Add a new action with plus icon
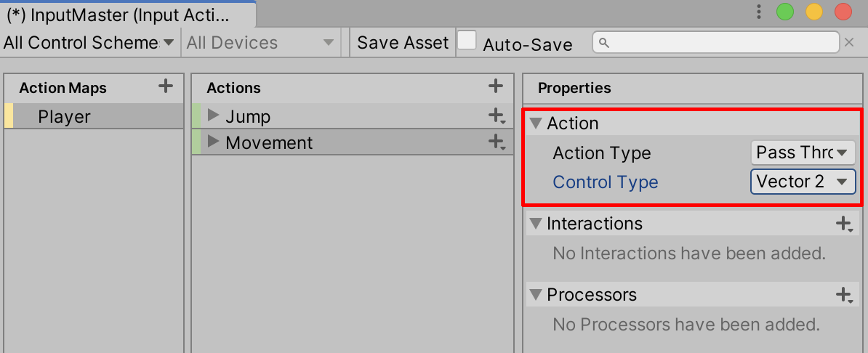This screenshot has width=868, height=353. pos(496,86)
